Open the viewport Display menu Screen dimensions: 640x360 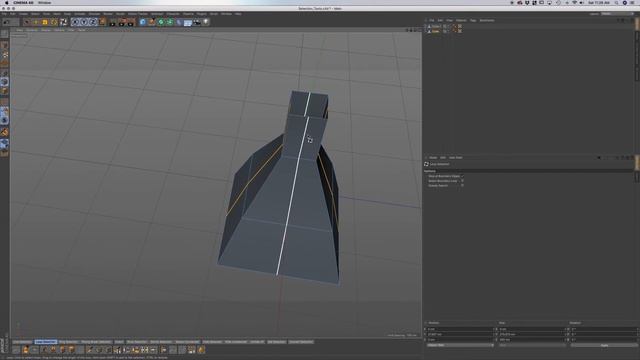[46, 30]
